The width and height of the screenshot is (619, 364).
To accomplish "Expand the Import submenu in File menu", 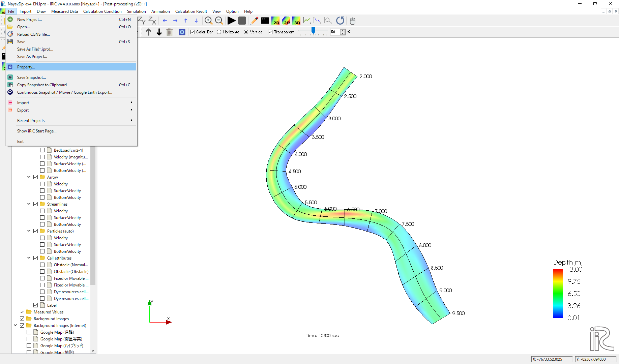I will pos(71,103).
